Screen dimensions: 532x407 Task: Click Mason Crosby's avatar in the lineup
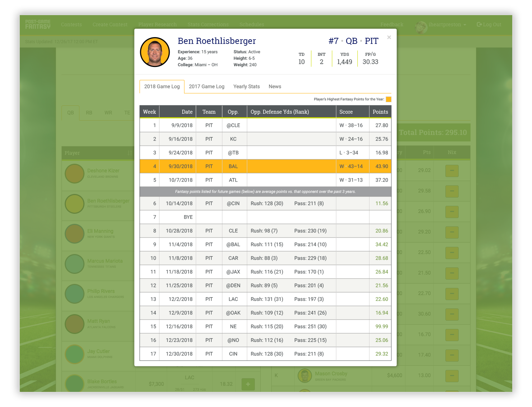click(305, 376)
